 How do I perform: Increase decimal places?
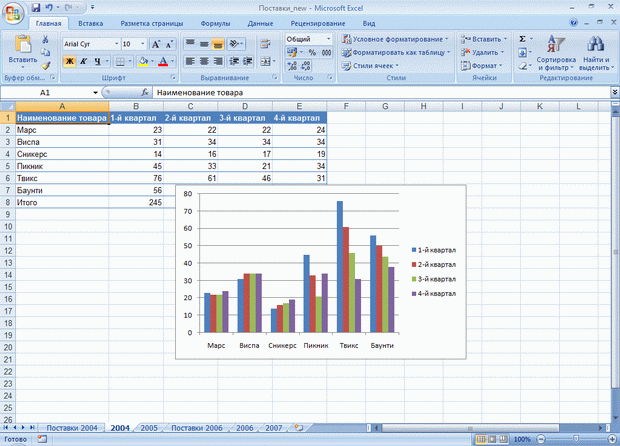(292, 66)
